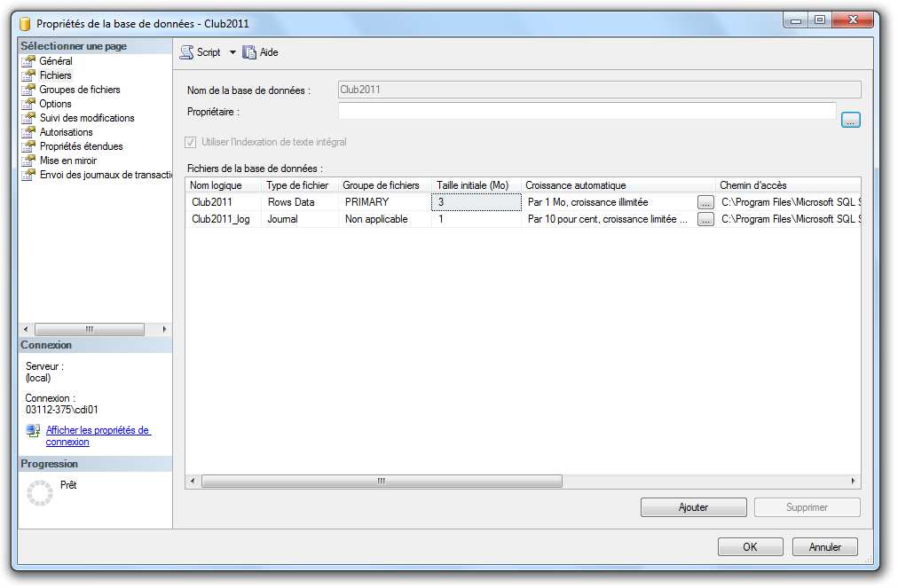The width and height of the screenshot is (898, 588).
Task: Click the Options page icon
Action: (28, 104)
